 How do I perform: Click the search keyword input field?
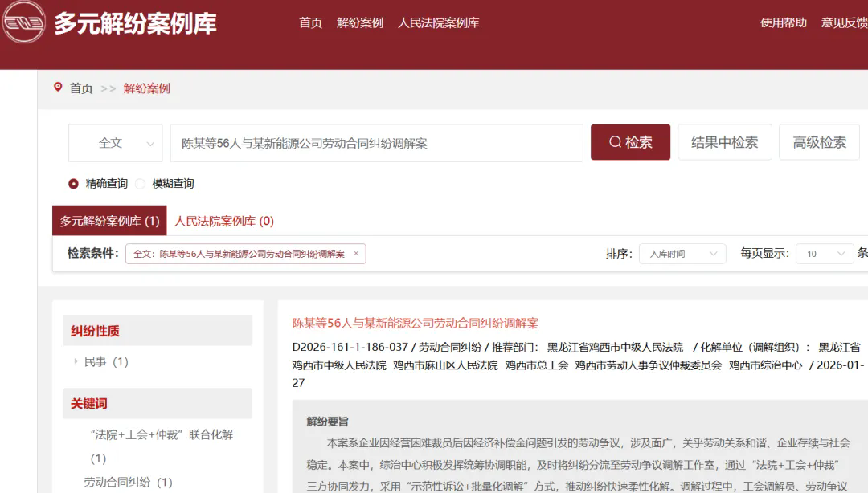376,143
